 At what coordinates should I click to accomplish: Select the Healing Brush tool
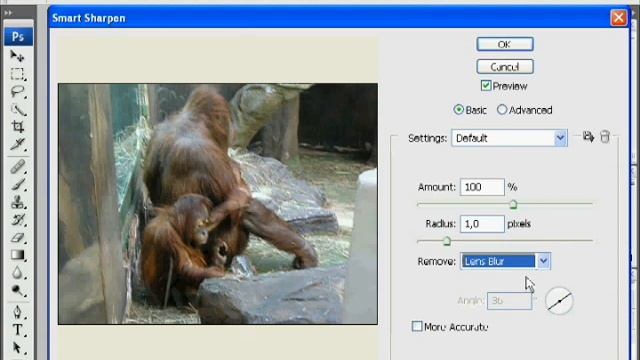[x=17, y=167]
